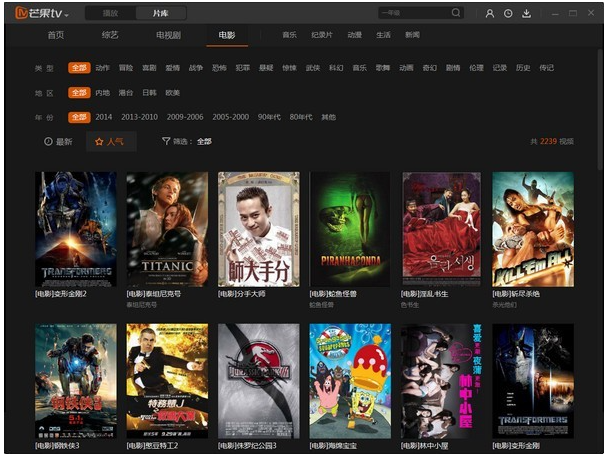Select the 电影 category tab
The height and width of the screenshot is (454, 606).
(x=227, y=35)
